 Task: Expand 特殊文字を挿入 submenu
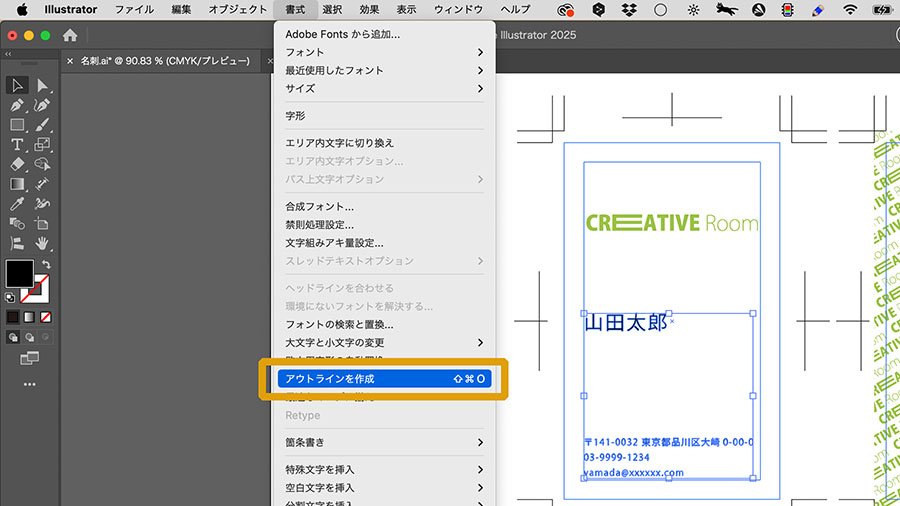[x=384, y=470]
